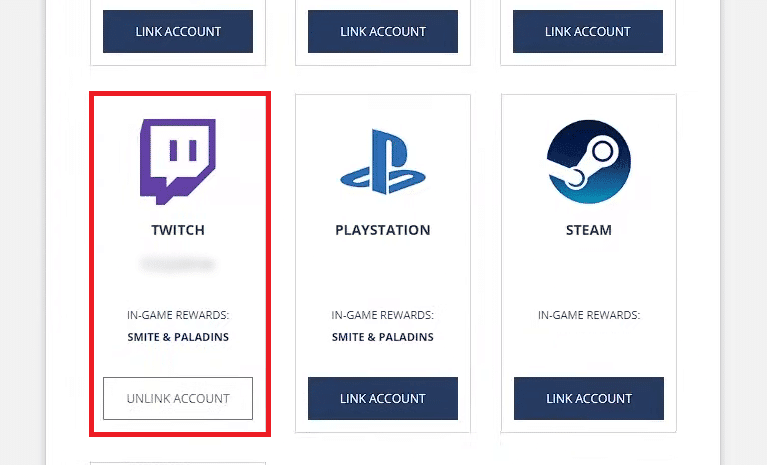This screenshot has height=465, width=767.
Task: Link account under Steam card
Action: point(589,398)
